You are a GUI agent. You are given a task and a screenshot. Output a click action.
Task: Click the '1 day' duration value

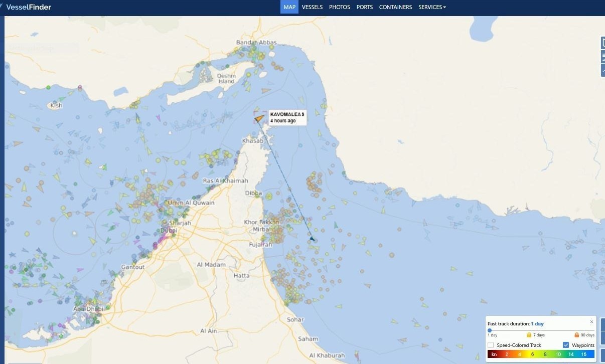point(537,324)
